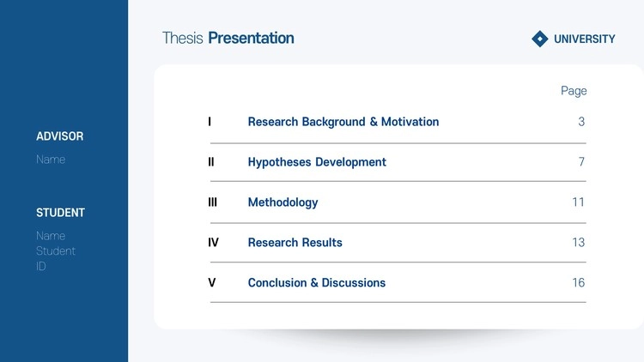Image resolution: width=644 pixels, height=362 pixels.
Task: Click the Thesis Presentation title
Action: 228,38
